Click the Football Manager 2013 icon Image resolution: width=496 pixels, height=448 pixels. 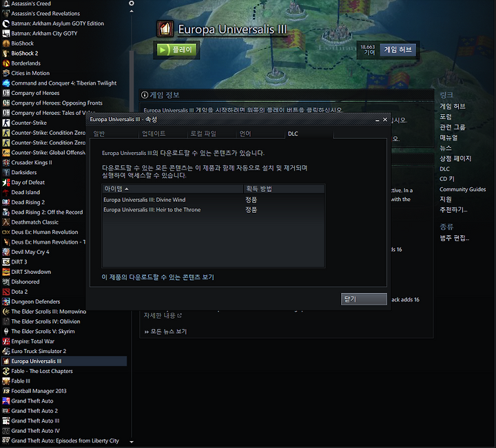(x=6, y=391)
